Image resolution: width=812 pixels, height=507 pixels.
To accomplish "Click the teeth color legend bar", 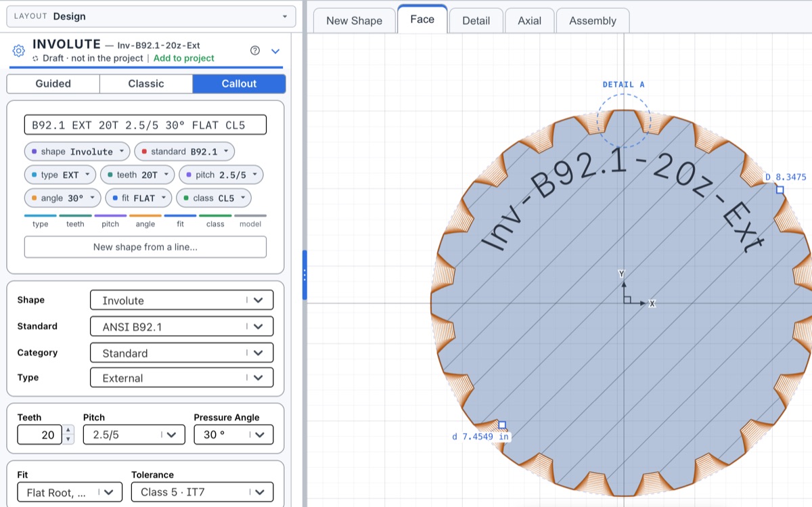I will [x=75, y=216].
